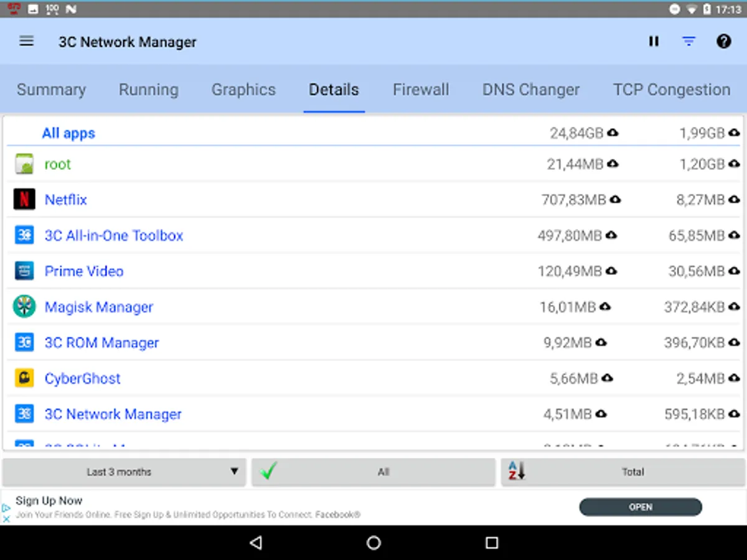Click the A-Z sort icon

coord(517,471)
